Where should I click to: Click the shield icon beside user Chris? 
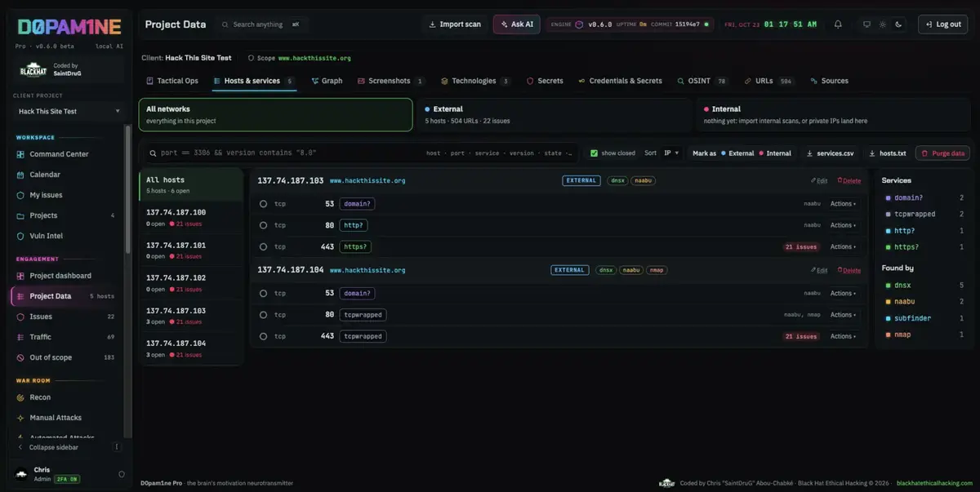[x=122, y=474]
